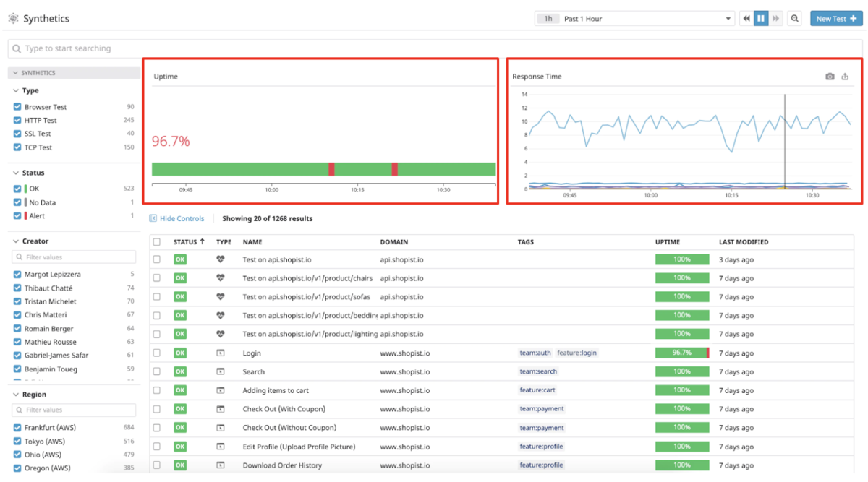868x482 pixels.
Task: Uncheck the Frankfurt (AWS) region
Action: [17, 428]
